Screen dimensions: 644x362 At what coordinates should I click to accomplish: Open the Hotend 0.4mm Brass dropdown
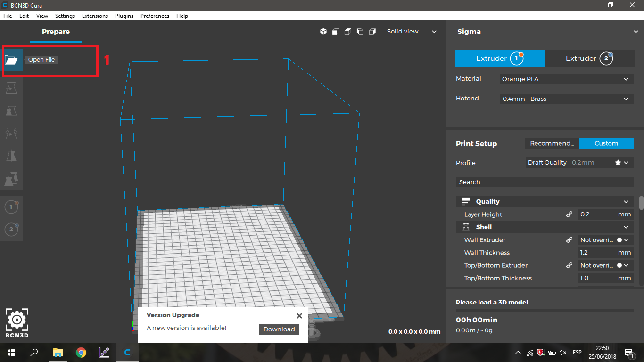click(x=566, y=99)
